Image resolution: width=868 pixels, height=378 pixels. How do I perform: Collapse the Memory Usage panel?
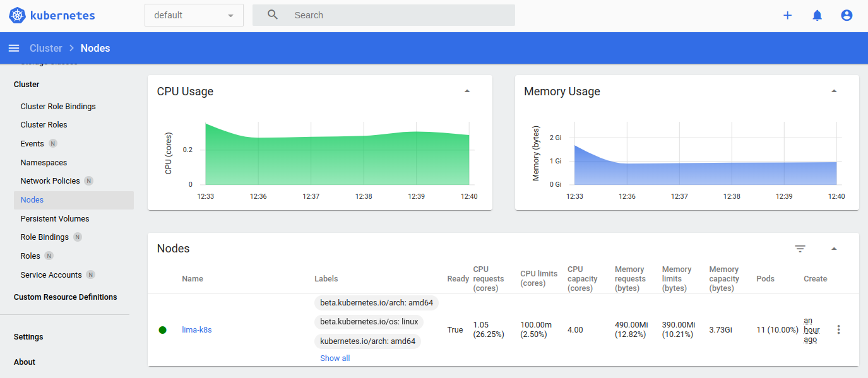tap(834, 91)
